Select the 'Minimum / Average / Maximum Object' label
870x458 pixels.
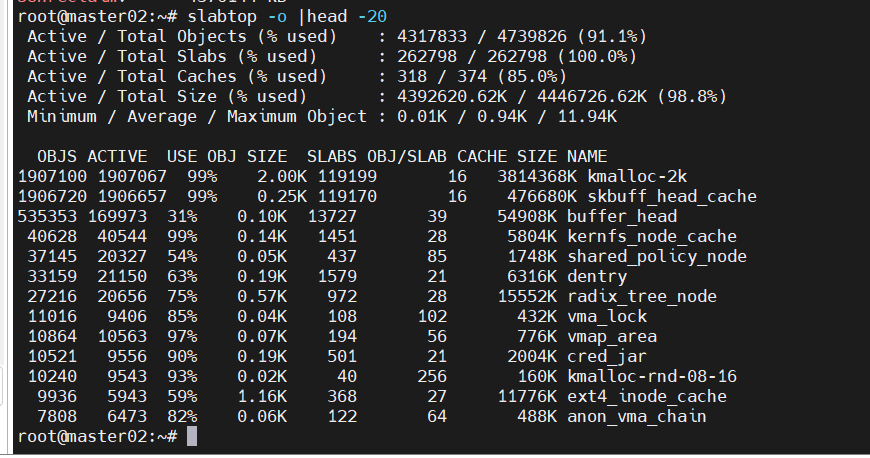coord(197,117)
